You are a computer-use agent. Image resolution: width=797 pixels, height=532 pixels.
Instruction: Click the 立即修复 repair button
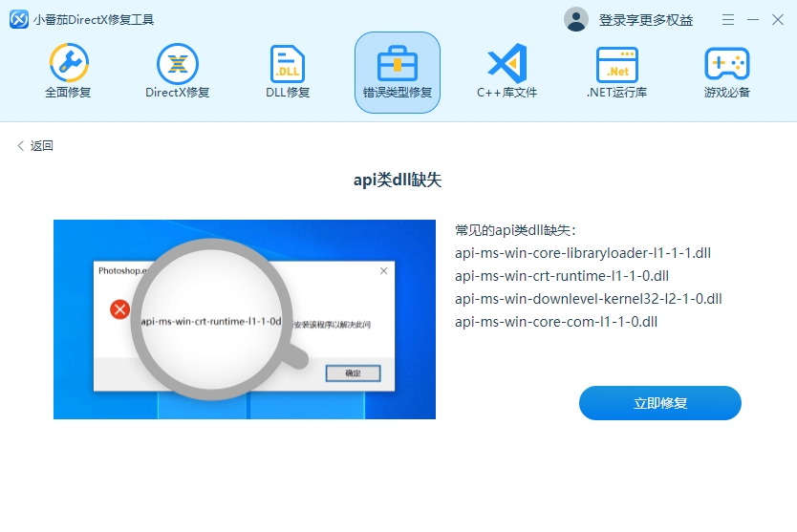tap(659, 403)
